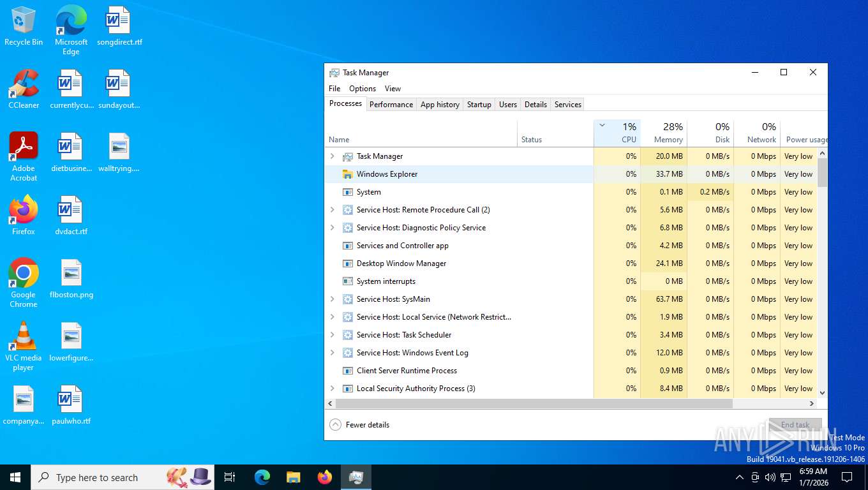Screen dimensions: 868x490
Task: Expand Service Host: Remote Procedure Call
Action: point(332,210)
